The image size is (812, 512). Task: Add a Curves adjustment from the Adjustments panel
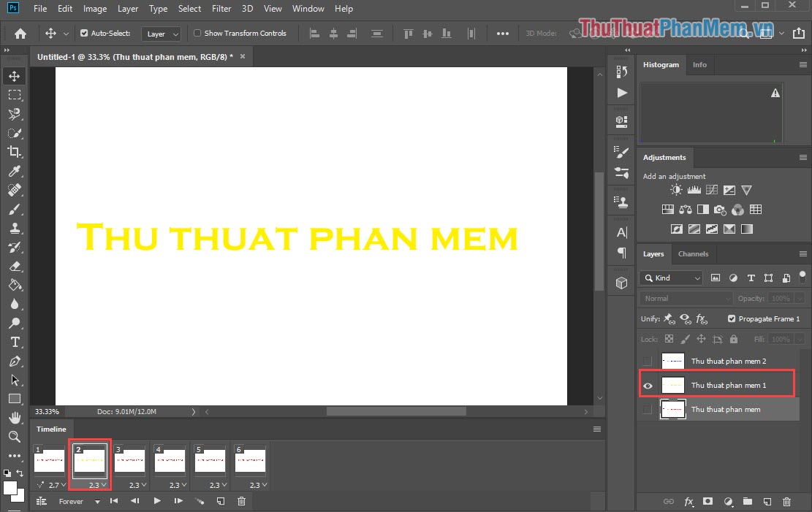tap(711, 189)
